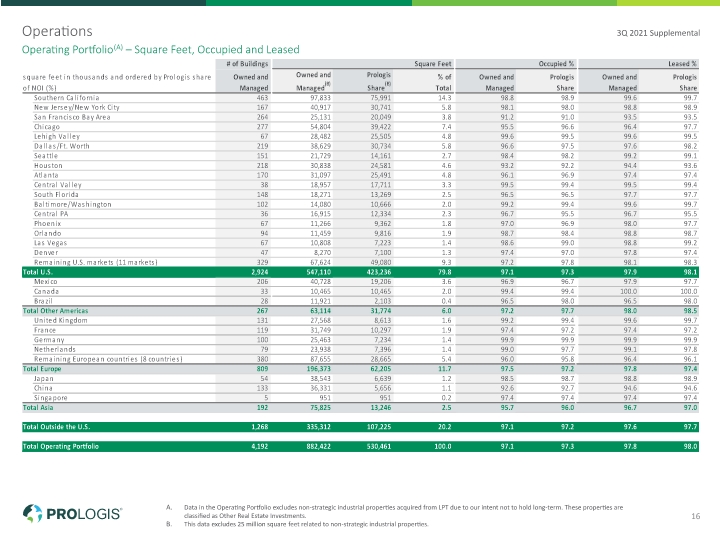Click the Lehigh Valley row label
This screenshot has height=540, width=720.
[57, 136]
